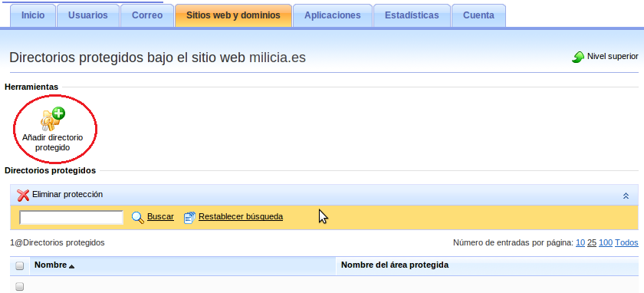Show 25 entries per page
Image resolution: width=644 pixels, height=293 pixels.
591,243
